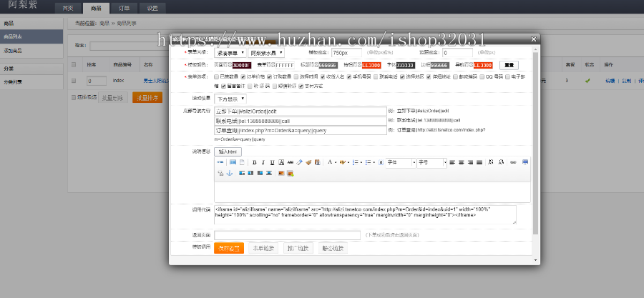Viewport: 644px width, 298px height.
Task: Pick the red 按钮背景 EE3300 color field
Action: 371,65
